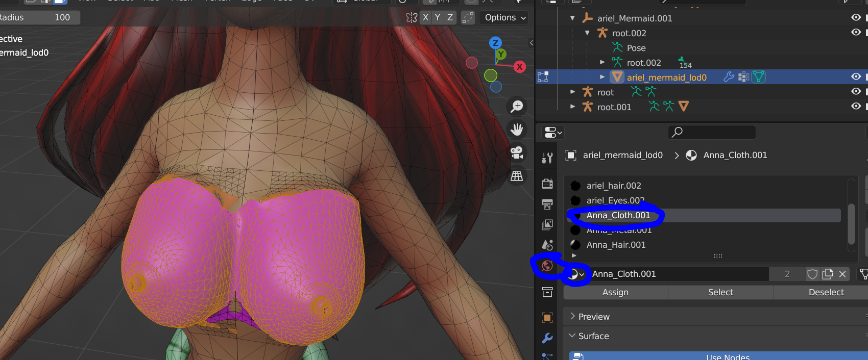Open the Modifiers wrench properties tab
The image size is (868, 360).
[x=547, y=338]
